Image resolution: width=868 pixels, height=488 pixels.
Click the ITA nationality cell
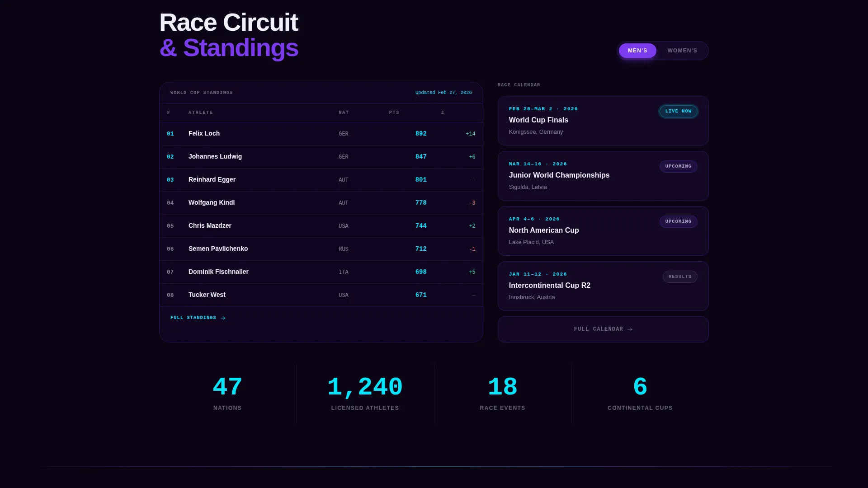click(x=344, y=272)
